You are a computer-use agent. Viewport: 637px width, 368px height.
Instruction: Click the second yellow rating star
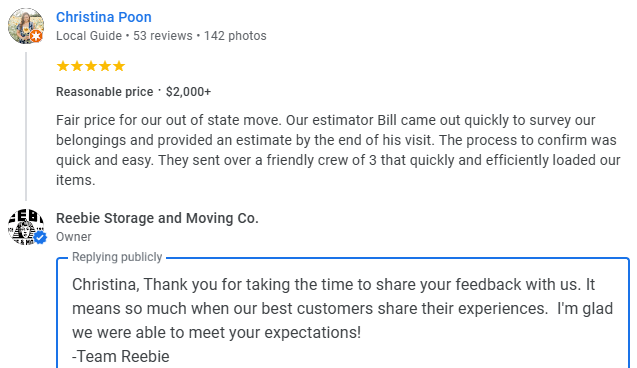coord(77,66)
